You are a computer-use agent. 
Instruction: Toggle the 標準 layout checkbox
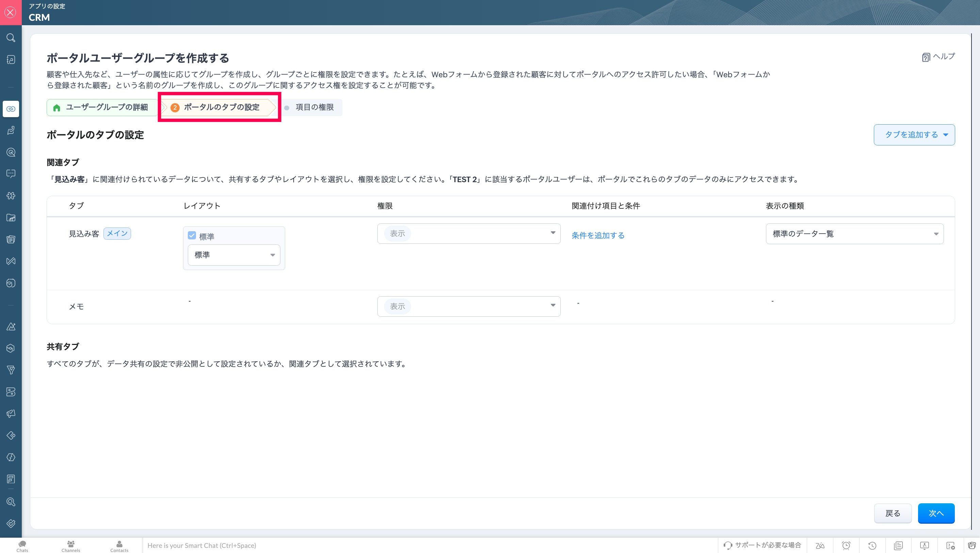point(192,236)
